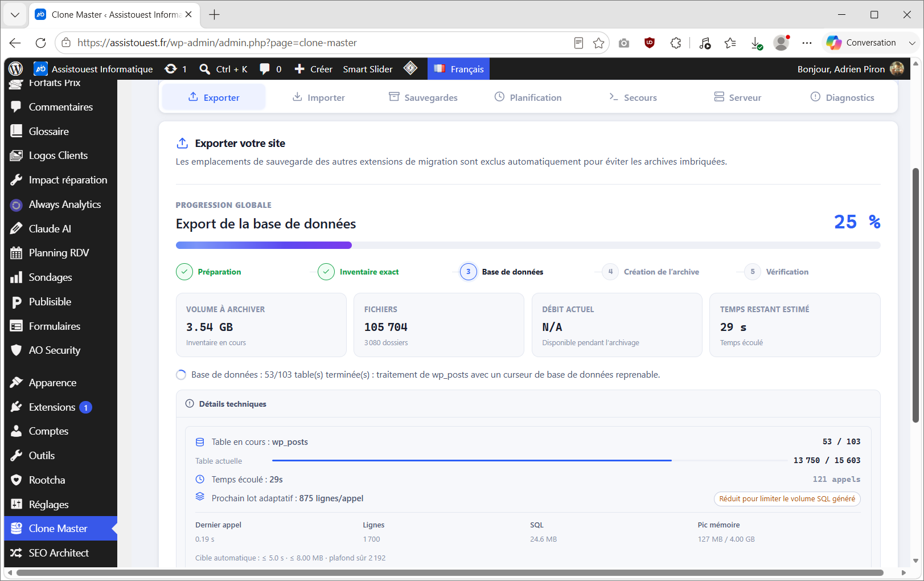Image resolution: width=924 pixels, height=581 pixels.
Task: Go back in browser
Action: click(15, 43)
